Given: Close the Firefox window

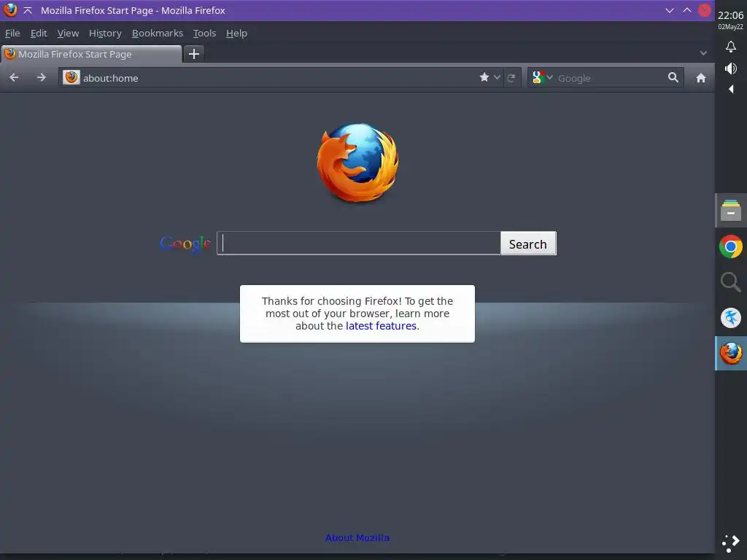Looking at the screenshot, I should click(704, 10).
